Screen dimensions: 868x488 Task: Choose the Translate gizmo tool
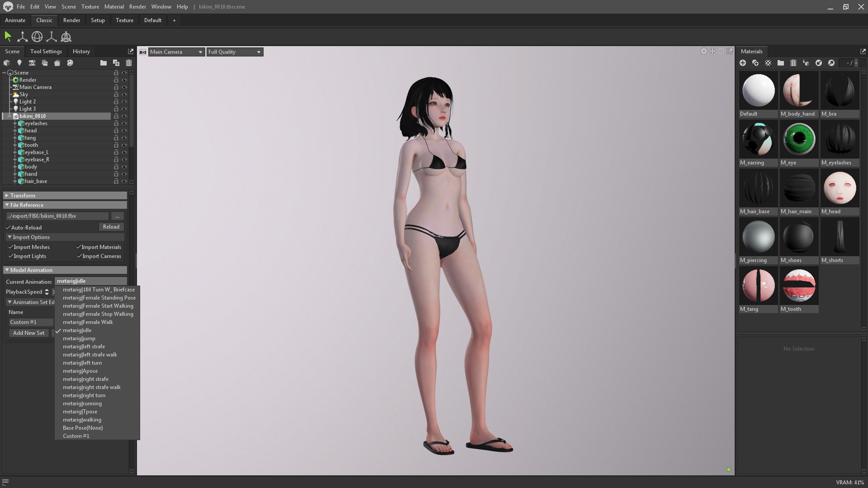click(22, 37)
